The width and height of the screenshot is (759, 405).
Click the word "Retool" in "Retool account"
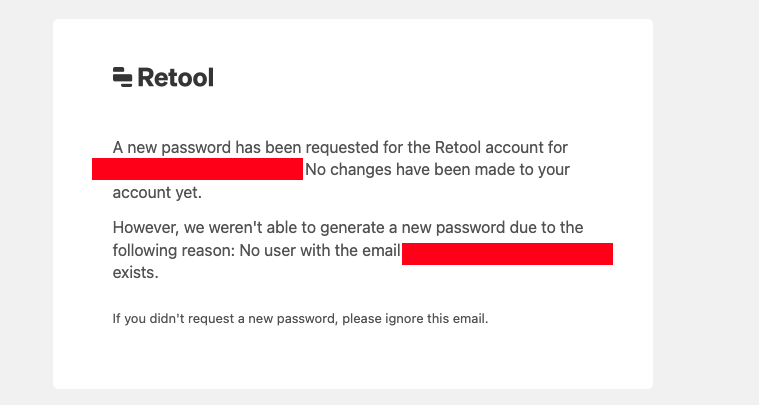click(x=457, y=147)
